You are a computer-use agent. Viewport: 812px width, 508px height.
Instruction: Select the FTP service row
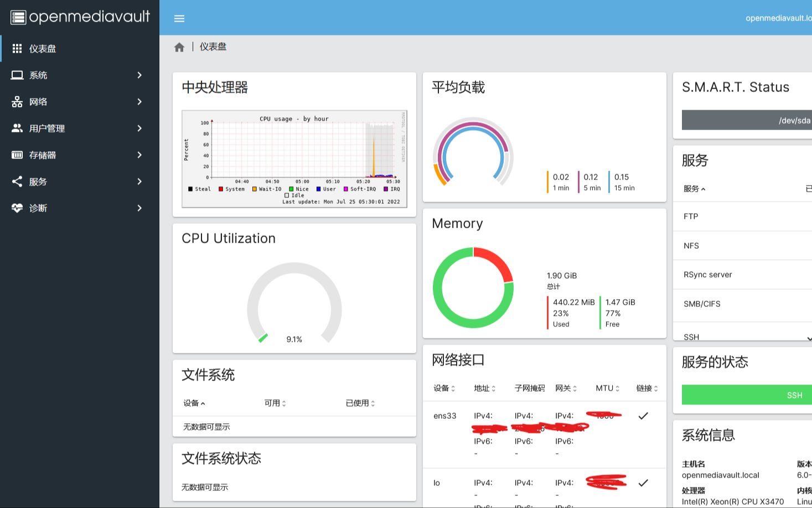click(x=742, y=216)
